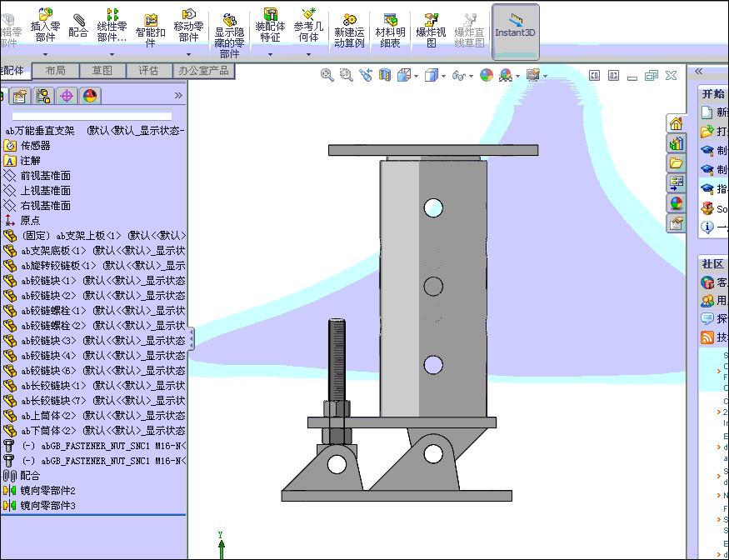
Task: Click the Zoom to Area icon
Action: coord(346,75)
